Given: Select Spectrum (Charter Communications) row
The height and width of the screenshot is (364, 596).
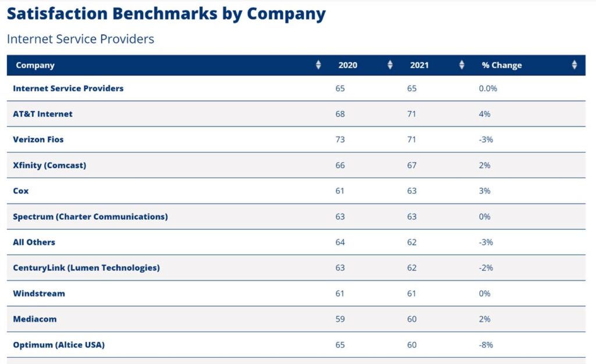Looking at the screenshot, I should (x=90, y=216).
